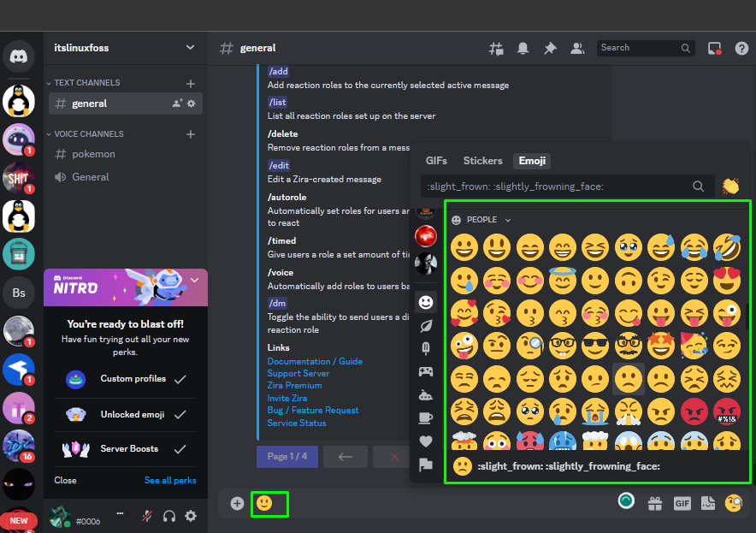Switch to the Stickers tab
The width and height of the screenshot is (756, 533).
tap(482, 161)
